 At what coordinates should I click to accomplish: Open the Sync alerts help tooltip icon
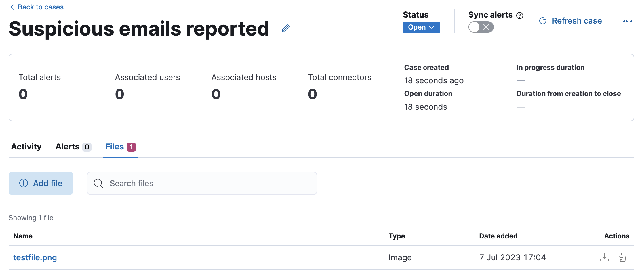[x=520, y=16]
